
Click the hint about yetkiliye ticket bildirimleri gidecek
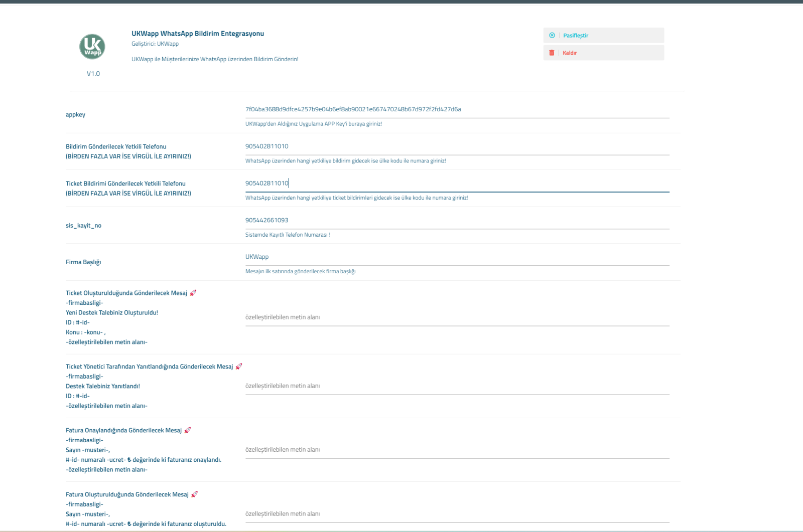click(x=356, y=198)
